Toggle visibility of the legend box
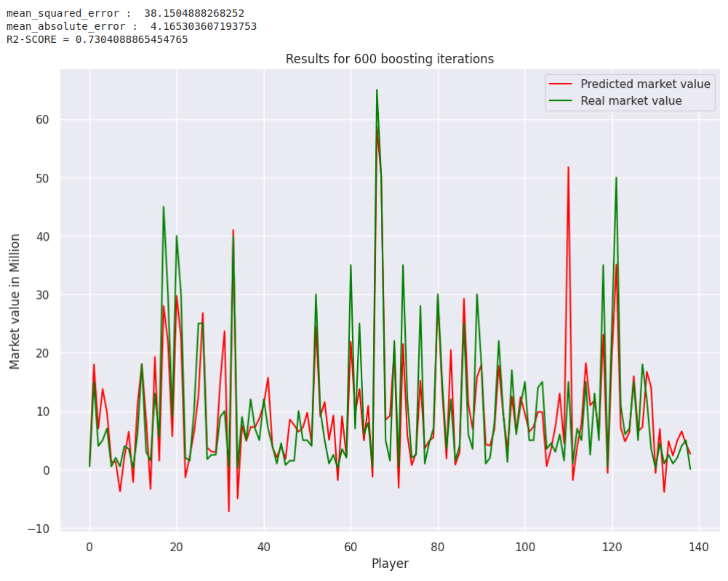This screenshot has height=581, width=728. 630,92
